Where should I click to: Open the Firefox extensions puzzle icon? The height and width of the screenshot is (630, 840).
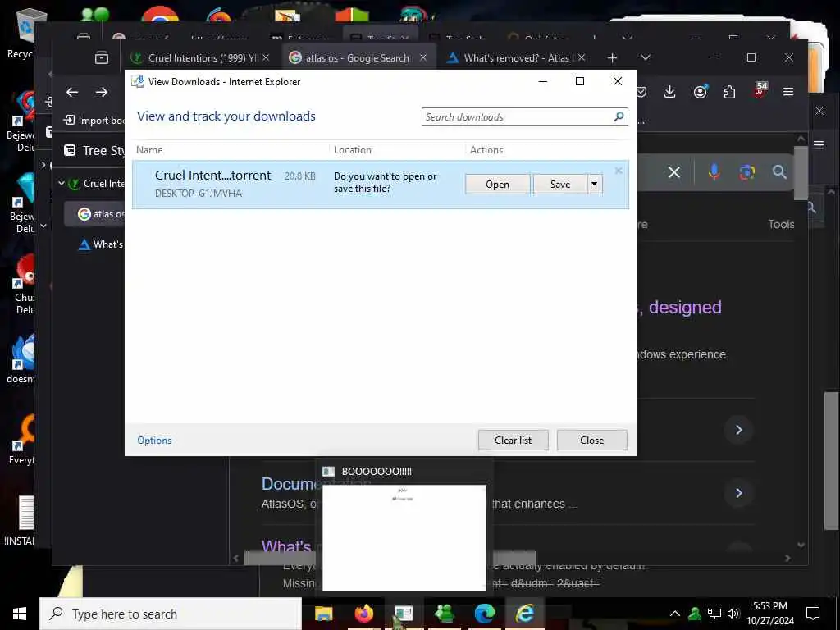tap(729, 92)
